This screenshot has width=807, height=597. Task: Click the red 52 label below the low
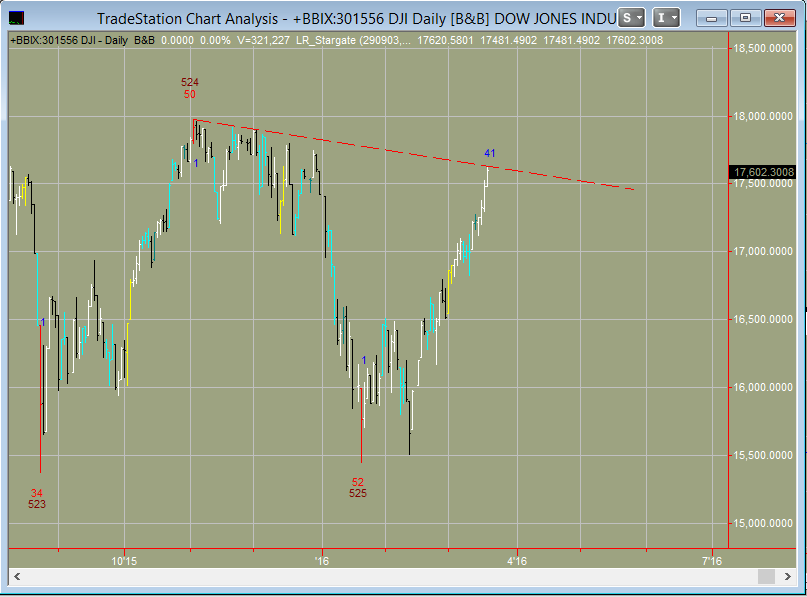coord(358,482)
